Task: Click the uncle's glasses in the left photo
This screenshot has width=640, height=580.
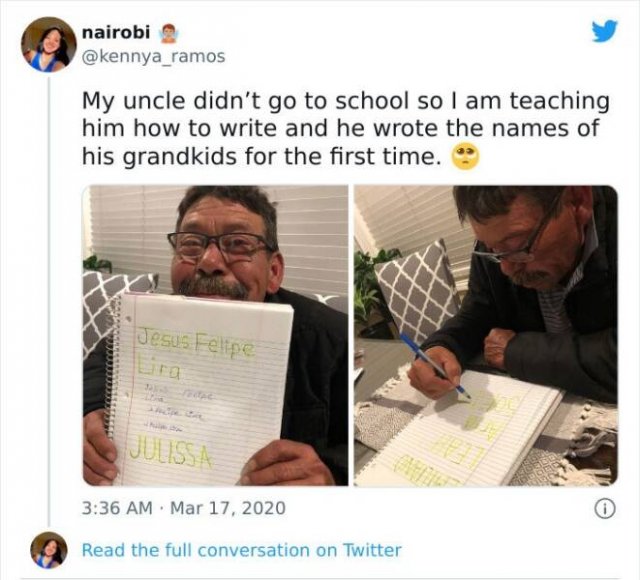Action: [220, 246]
